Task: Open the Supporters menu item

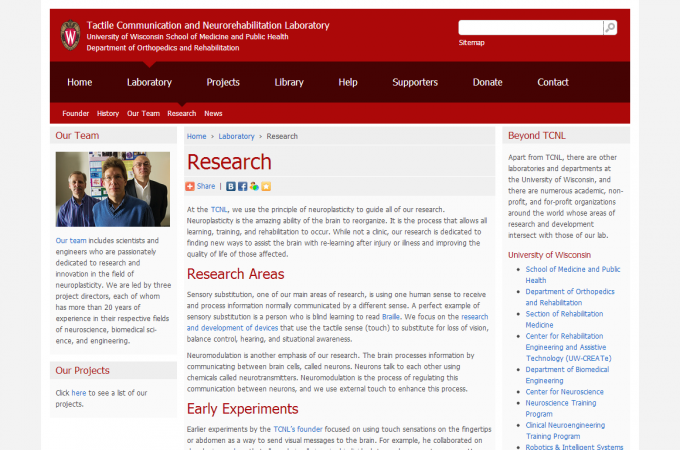Action: pyautogui.click(x=415, y=82)
